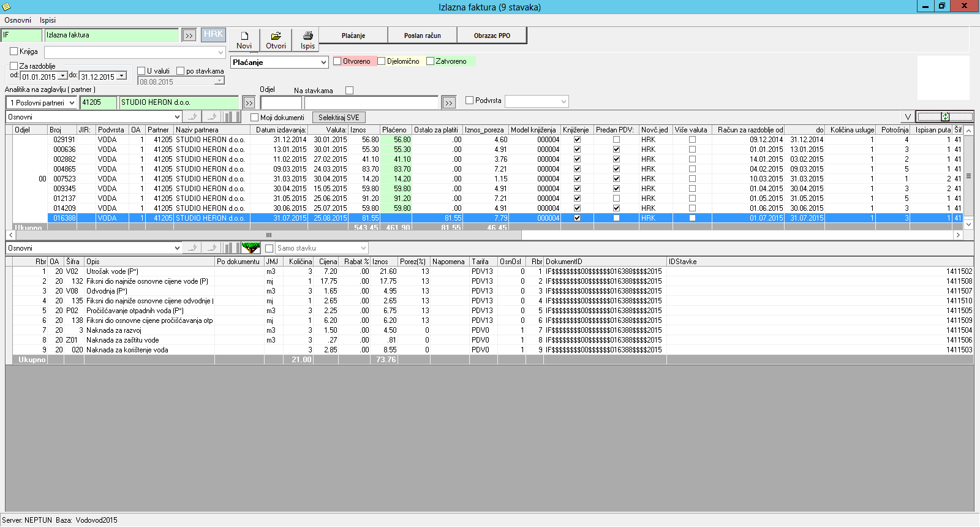Click the green tree icon
Viewport: 980px width, 527px height.
tap(251, 248)
